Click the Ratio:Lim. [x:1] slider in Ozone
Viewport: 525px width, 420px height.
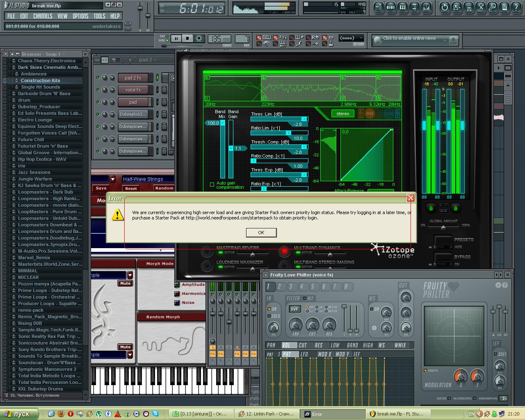pos(279,133)
